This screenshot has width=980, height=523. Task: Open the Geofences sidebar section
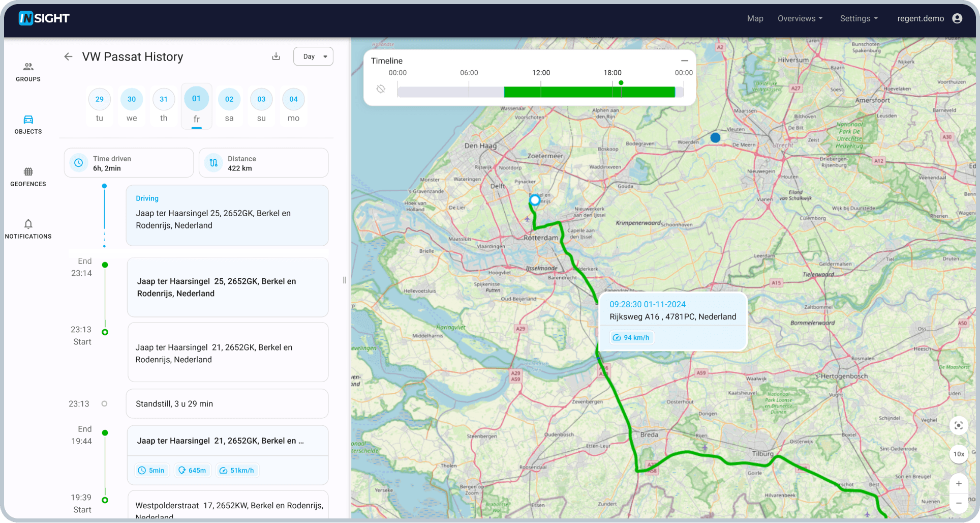point(28,177)
